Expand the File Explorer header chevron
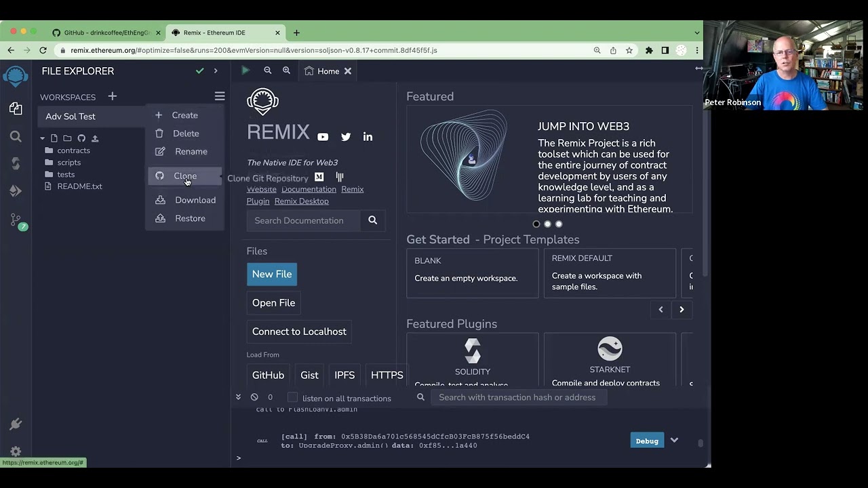 (x=216, y=70)
